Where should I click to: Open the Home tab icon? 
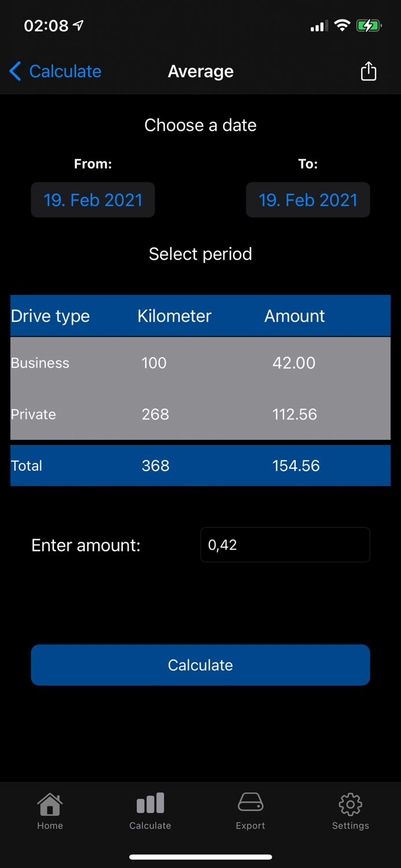(50, 804)
